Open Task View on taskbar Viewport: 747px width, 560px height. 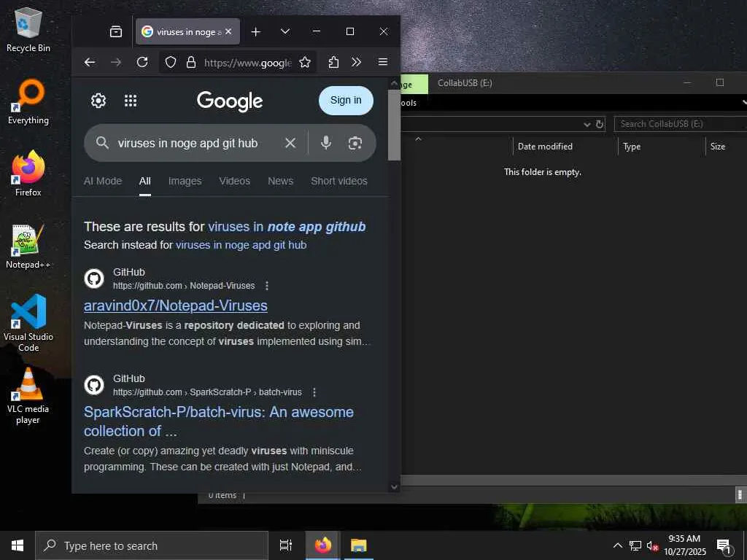286,545
